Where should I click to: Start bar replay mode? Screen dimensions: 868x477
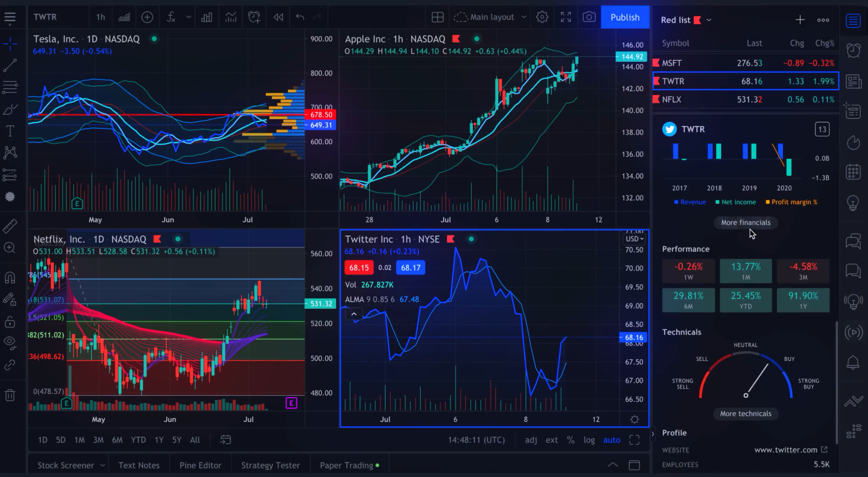coord(277,17)
